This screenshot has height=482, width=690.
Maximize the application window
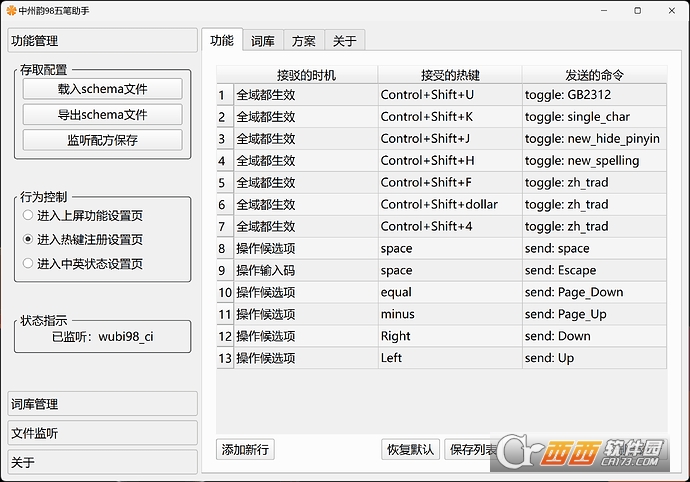click(x=637, y=11)
